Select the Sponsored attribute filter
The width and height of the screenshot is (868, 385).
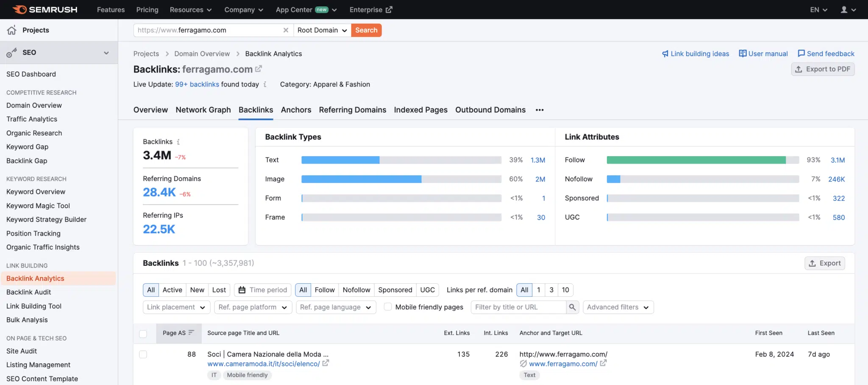[x=395, y=290]
